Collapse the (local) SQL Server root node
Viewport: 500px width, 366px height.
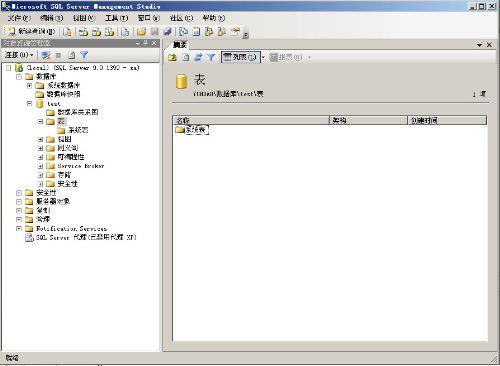point(9,68)
